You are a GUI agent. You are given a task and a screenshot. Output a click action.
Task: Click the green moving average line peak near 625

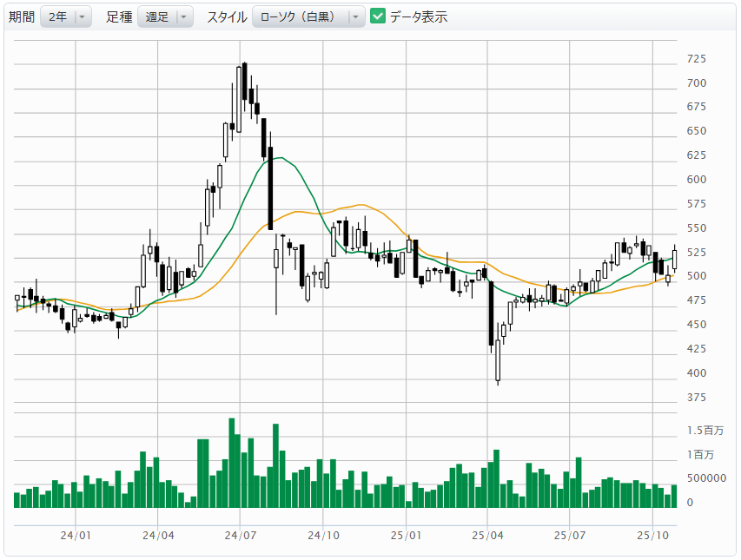pos(277,158)
